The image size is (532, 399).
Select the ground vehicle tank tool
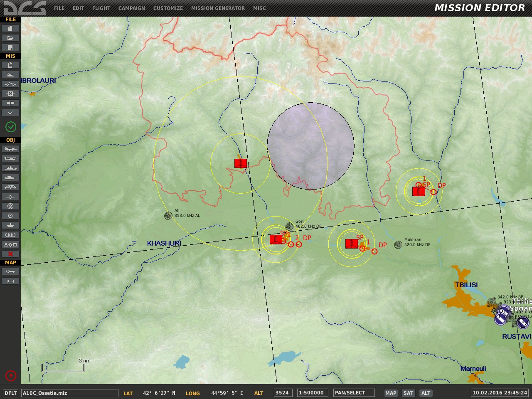[10, 177]
